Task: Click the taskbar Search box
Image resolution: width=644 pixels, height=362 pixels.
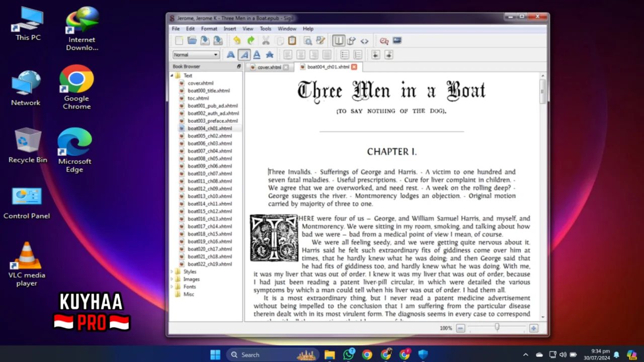Action: (273, 354)
